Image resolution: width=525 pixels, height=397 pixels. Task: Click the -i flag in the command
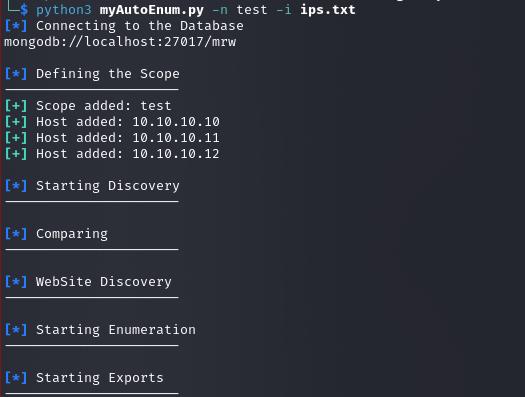(284, 10)
